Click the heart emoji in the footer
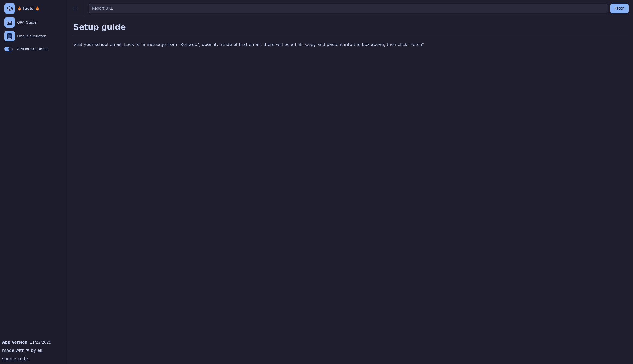Screen dimensions: 633x364 click(x=28, y=350)
